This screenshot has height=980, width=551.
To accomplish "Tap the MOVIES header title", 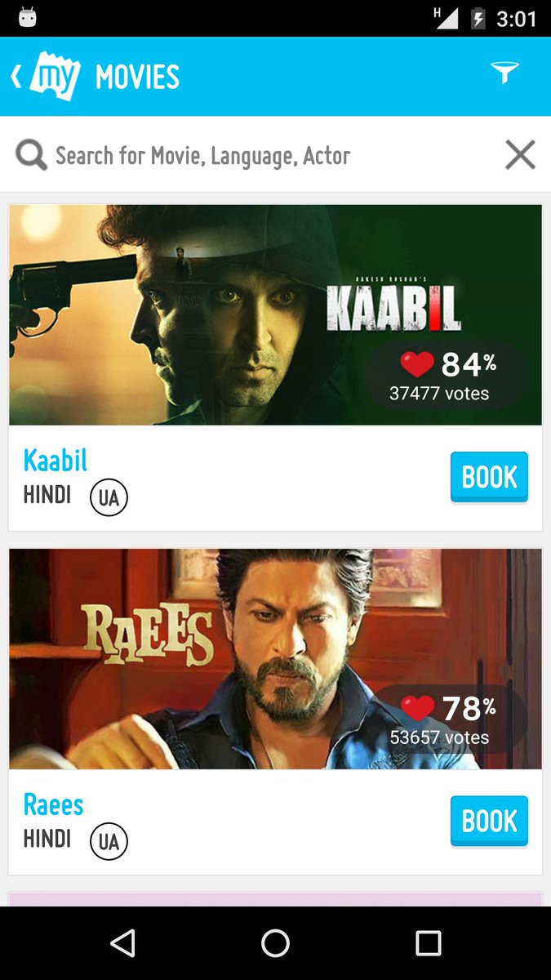I will (x=137, y=78).
